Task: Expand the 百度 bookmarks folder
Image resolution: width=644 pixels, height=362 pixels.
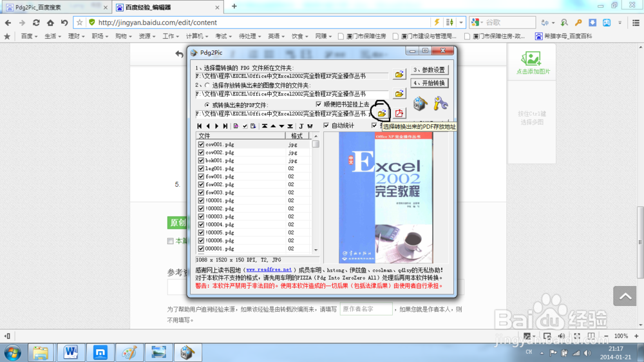Action: 29,36
